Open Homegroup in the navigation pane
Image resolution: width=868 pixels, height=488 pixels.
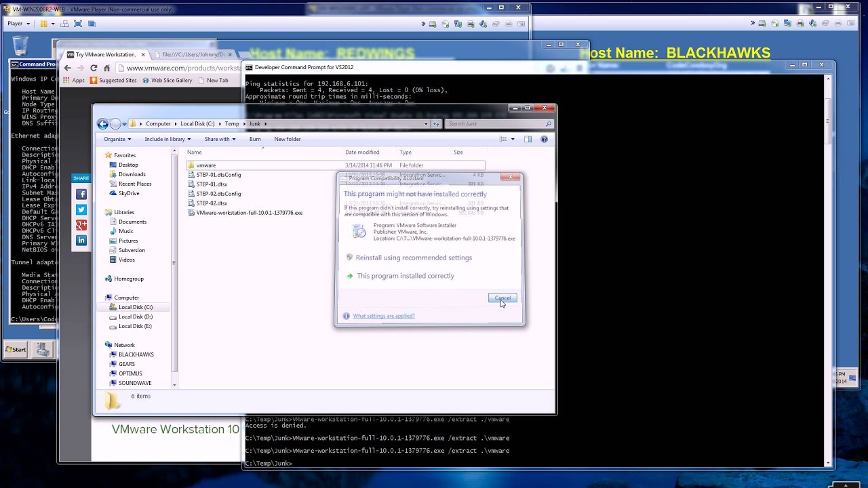(128, 279)
